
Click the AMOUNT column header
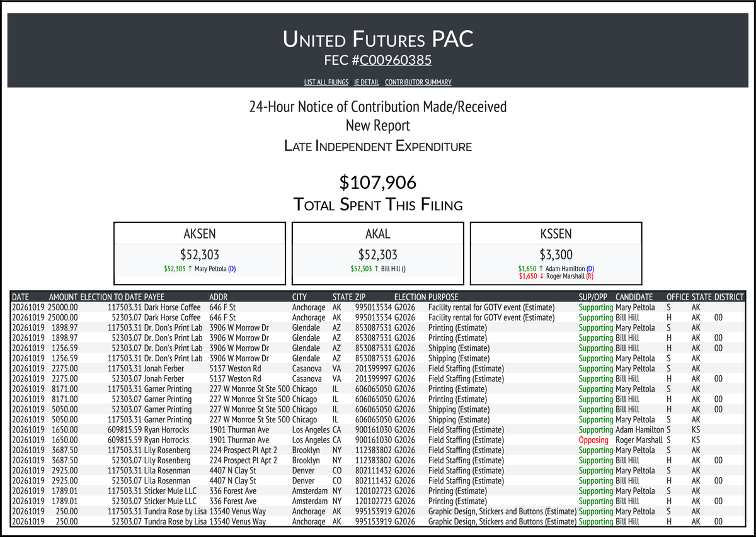[63, 297]
